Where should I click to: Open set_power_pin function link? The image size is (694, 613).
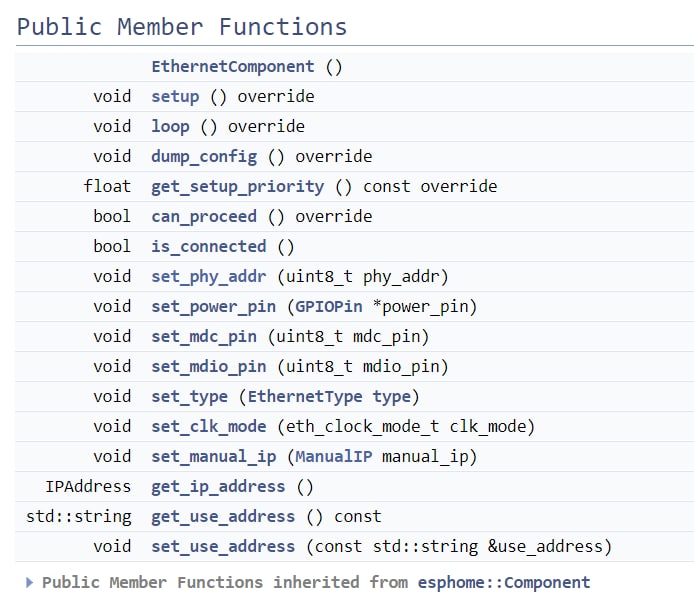pyautogui.click(x=213, y=307)
